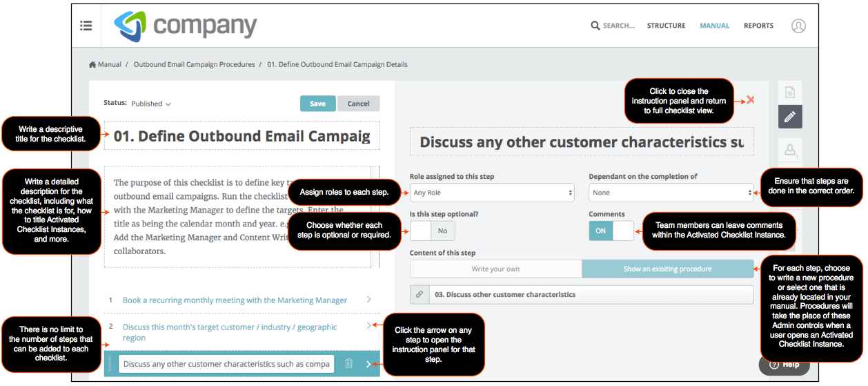Select the pencil edit icon in sidebar
The image size is (868, 386).
click(x=790, y=117)
